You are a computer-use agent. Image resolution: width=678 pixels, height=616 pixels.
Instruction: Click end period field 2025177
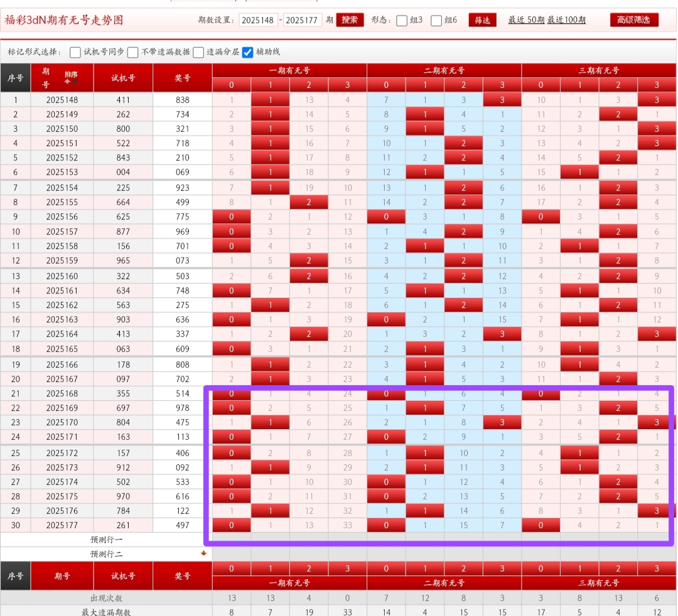pyautogui.click(x=302, y=20)
